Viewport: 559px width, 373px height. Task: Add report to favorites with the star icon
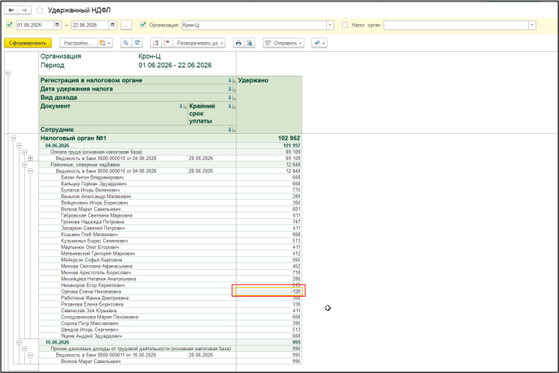tap(40, 10)
